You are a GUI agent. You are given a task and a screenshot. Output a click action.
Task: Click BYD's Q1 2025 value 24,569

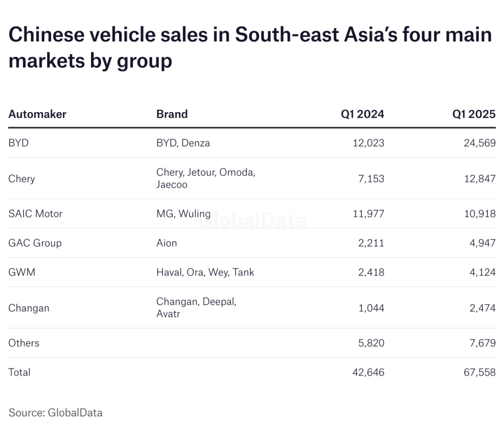click(478, 143)
